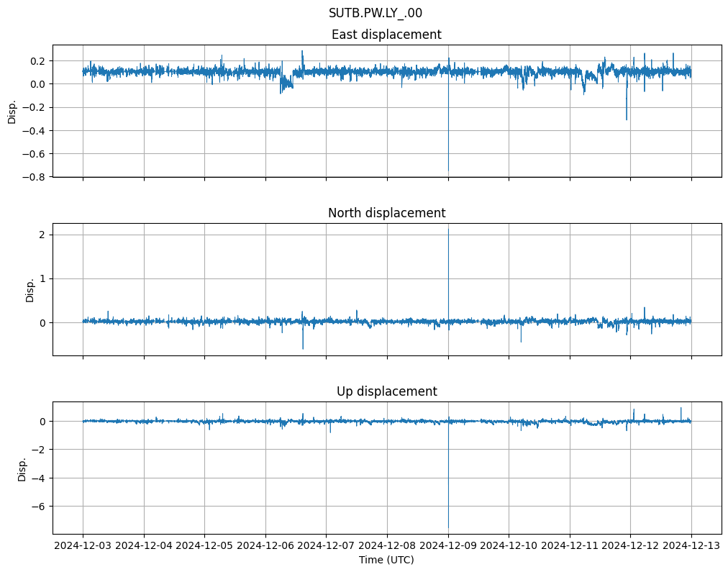This screenshot has height=572, width=728.
Task: Select the 2024-12-03 date tick label
Action: tap(83, 546)
